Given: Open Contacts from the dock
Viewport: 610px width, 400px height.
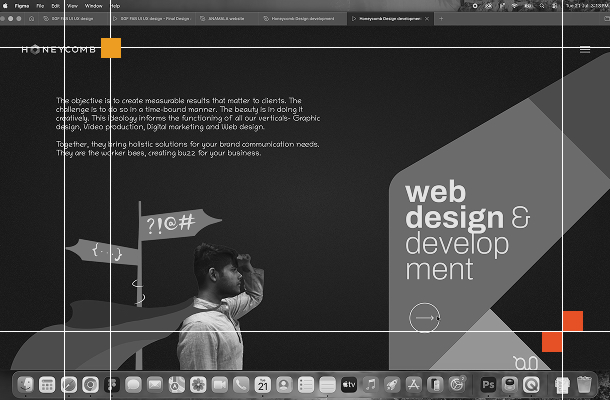Looking at the screenshot, I should pyautogui.click(x=284, y=385).
